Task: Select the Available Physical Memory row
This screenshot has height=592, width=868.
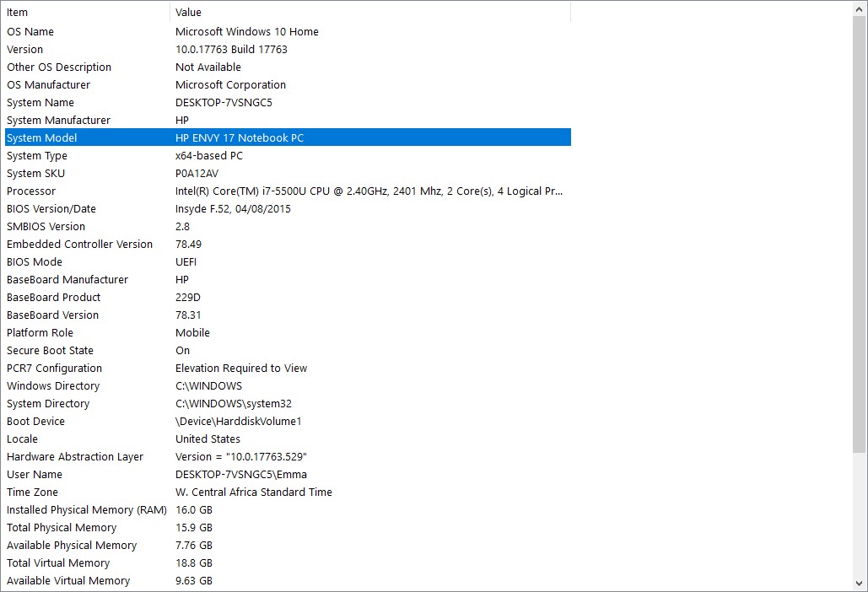Action: (x=288, y=545)
